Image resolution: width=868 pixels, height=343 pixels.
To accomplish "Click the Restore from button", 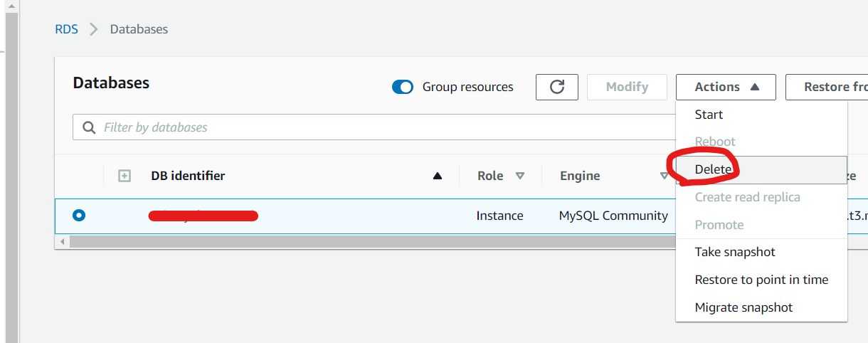I will pyautogui.click(x=827, y=87).
